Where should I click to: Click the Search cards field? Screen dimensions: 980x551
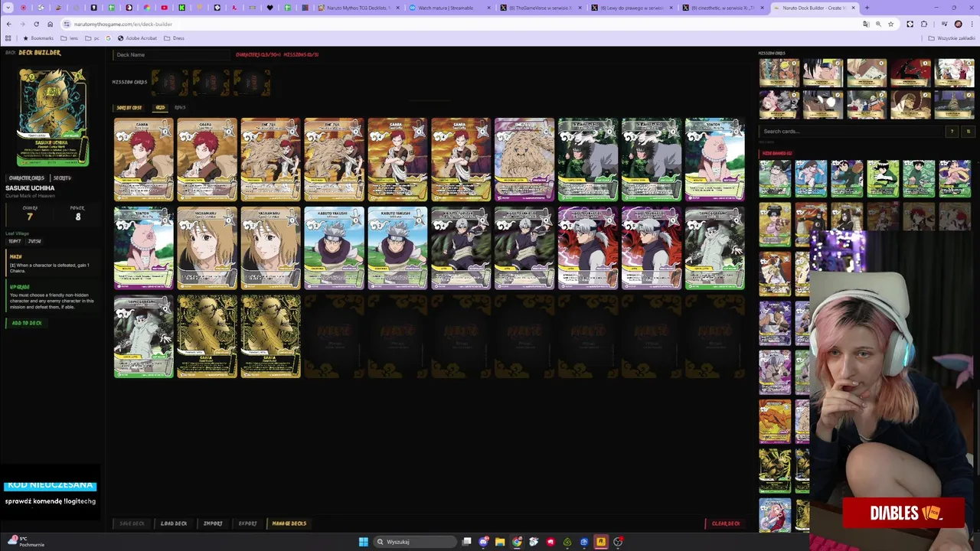[x=851, y=132]
